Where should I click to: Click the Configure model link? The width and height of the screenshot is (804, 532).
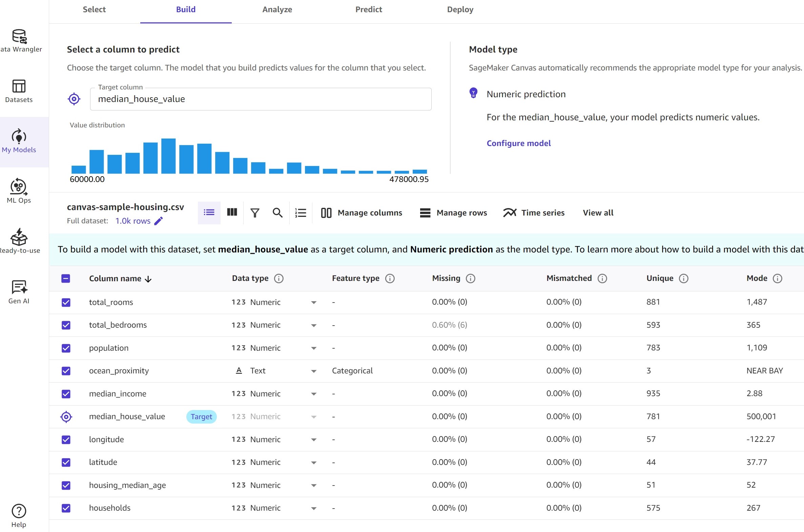518,143
